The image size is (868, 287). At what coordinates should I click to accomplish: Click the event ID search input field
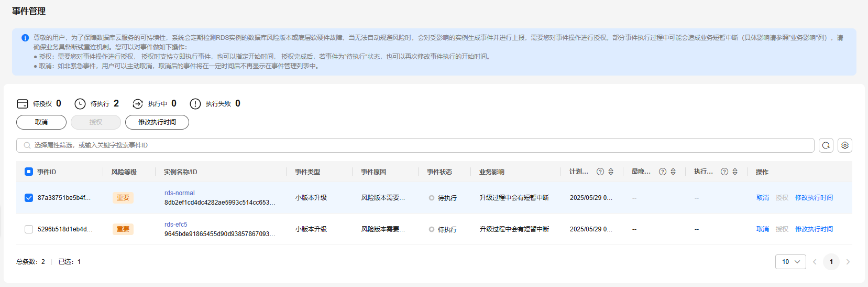coord(419,145)
